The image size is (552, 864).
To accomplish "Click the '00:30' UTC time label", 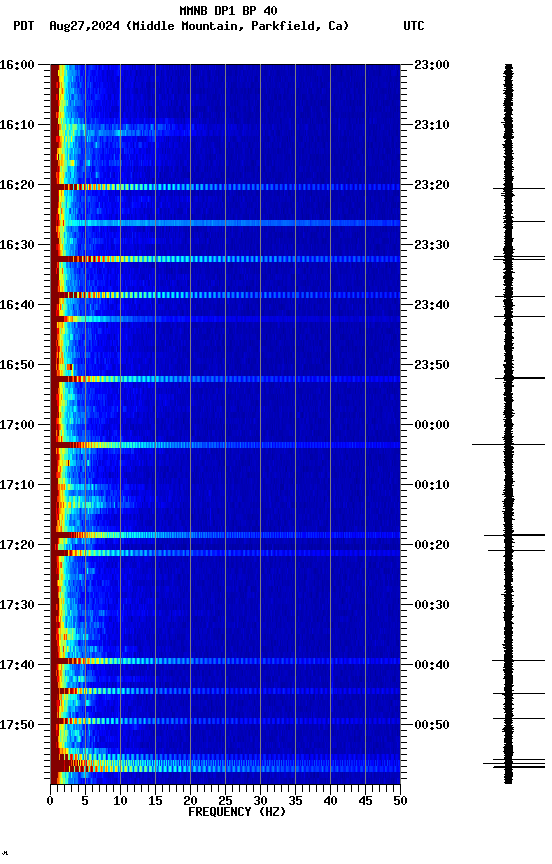I will [x=432, y=605].
